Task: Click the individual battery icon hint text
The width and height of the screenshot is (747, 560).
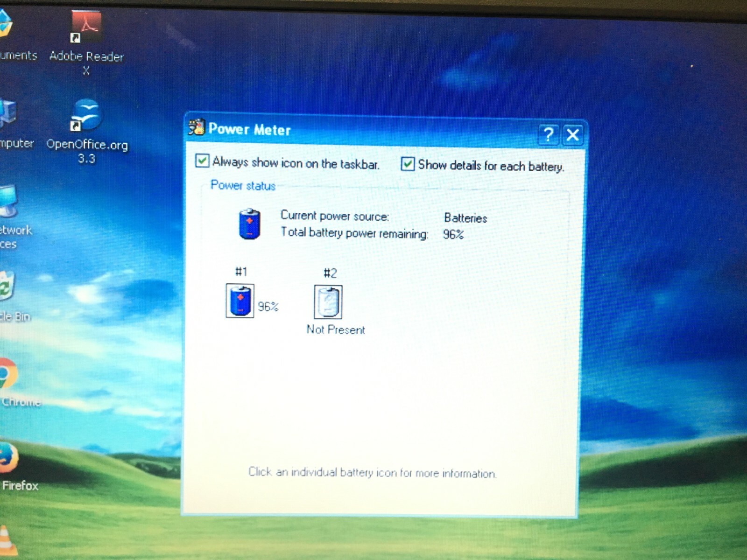Action: coord(373,473)
